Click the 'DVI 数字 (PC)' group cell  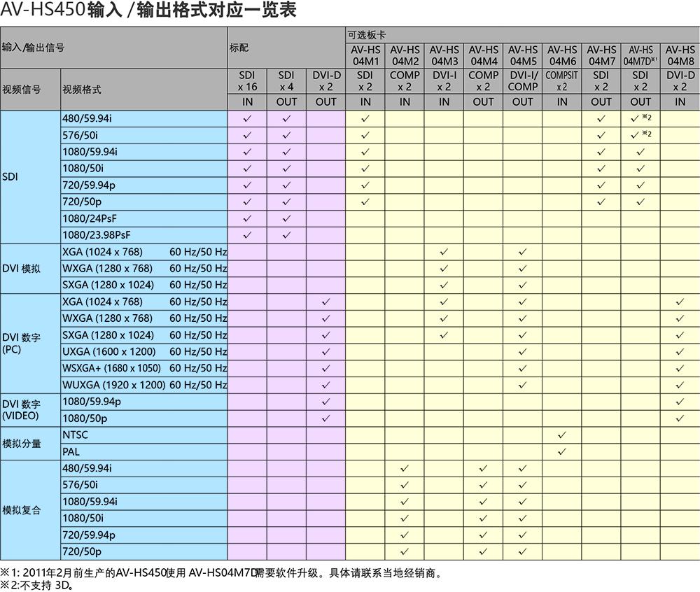(x=30, y=343)
